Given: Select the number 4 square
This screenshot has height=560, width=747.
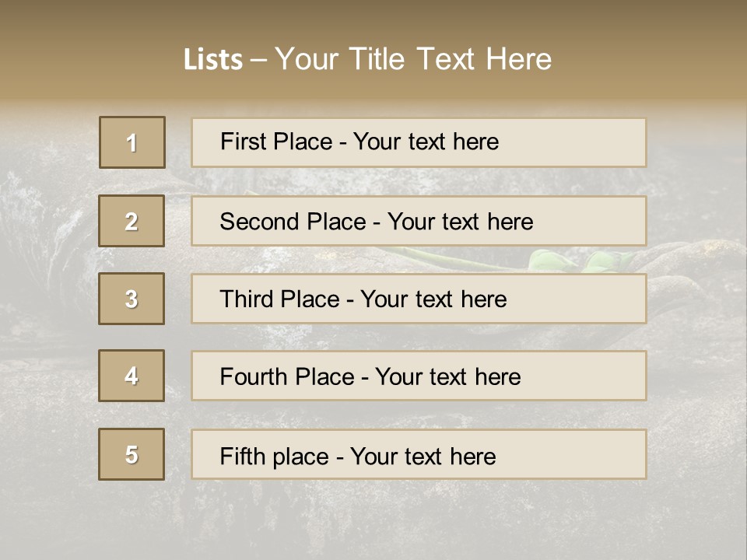Looking at the screenshot, I should [132, 376].
